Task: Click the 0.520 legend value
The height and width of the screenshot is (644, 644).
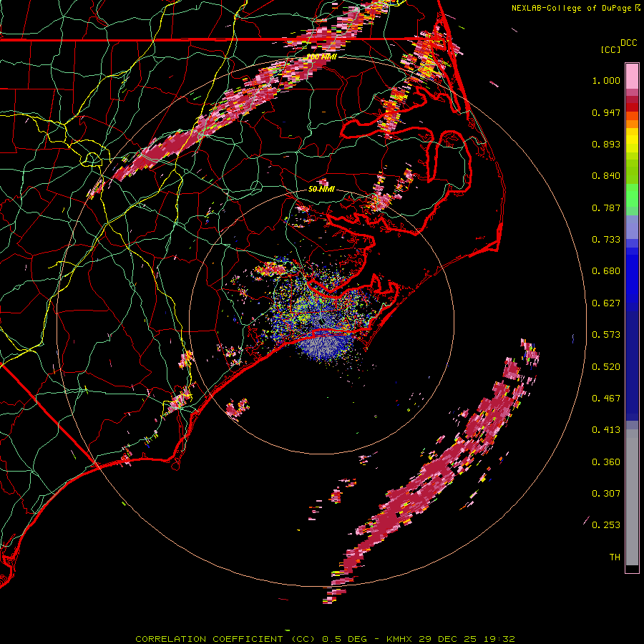Action: 606,367
